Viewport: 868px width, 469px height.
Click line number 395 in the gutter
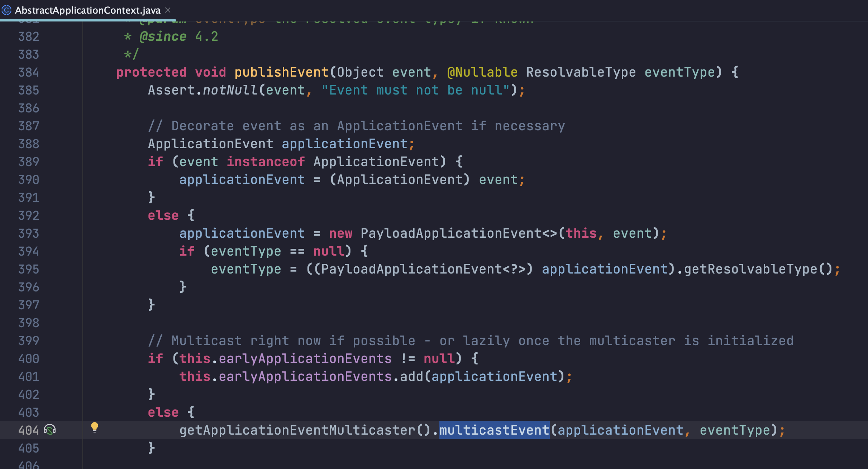[29, 269]
